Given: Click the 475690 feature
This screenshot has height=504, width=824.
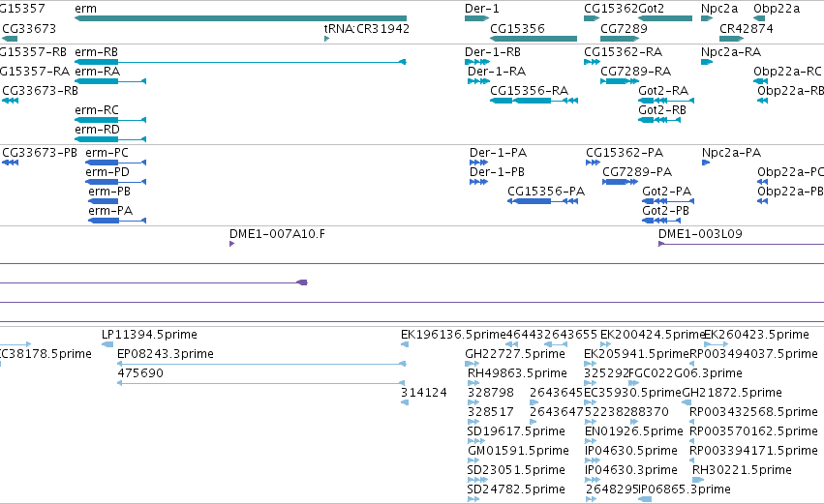Looking at the screenshot, I should tap(261, 383).
